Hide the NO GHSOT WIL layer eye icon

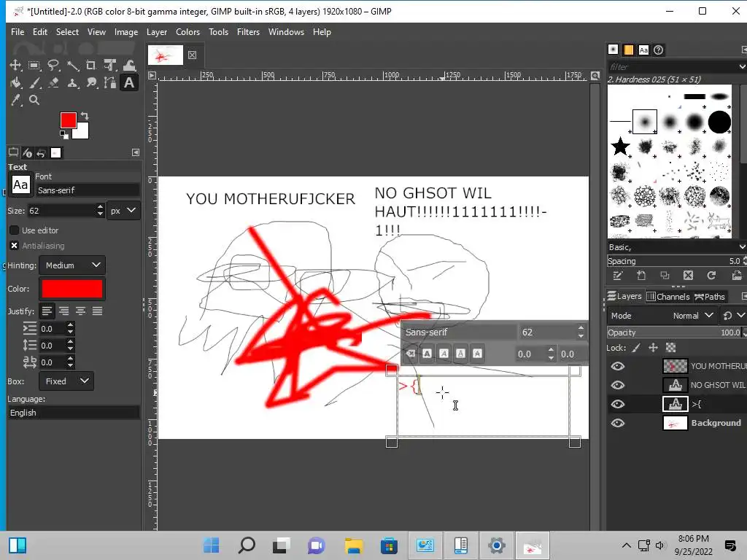618,385
